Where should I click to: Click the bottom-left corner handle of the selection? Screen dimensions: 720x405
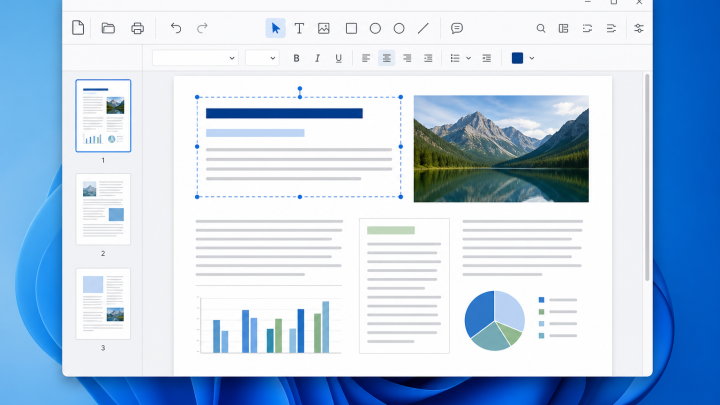coord(197,197)
